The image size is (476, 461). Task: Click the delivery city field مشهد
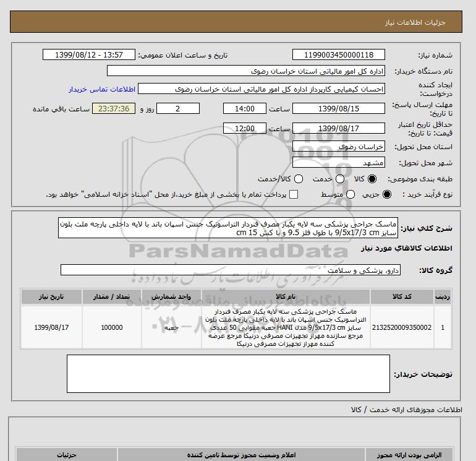(339, 163)
